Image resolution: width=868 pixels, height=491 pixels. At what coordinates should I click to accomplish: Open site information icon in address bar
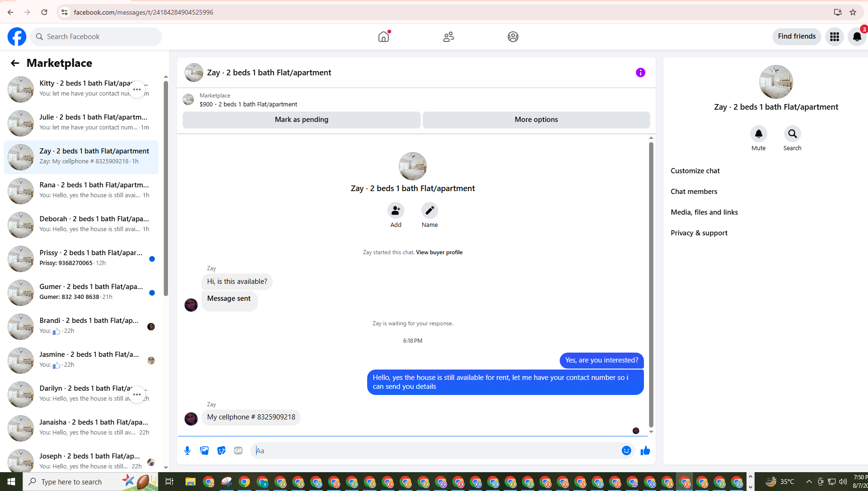click(64, 12)
